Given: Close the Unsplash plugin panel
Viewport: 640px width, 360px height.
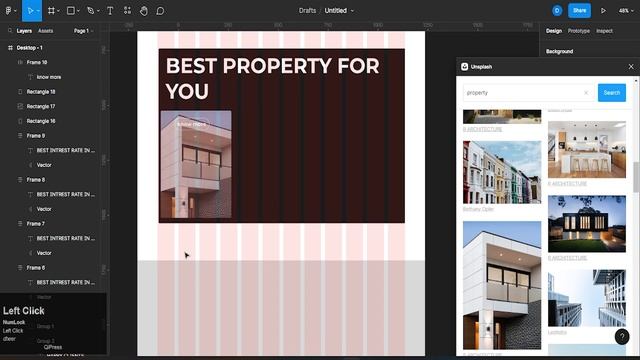Looking at the screenshot, I should 631,67.
